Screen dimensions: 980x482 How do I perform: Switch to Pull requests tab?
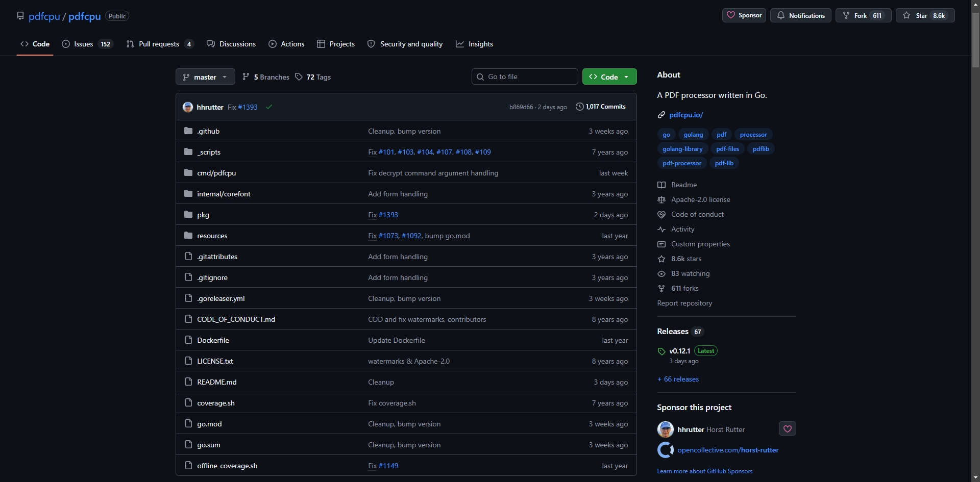coord(160,44)
